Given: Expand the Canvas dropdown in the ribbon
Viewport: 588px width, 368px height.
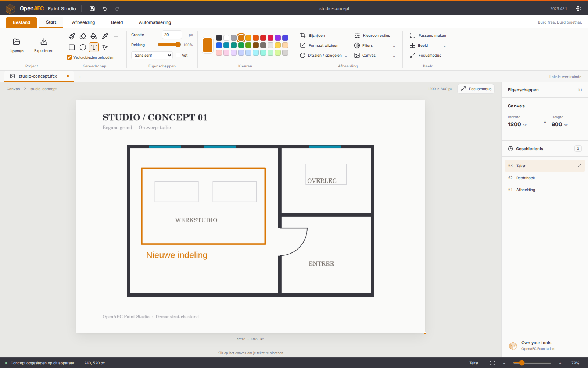Looking at the screenshot, I should tap(375, 56).
